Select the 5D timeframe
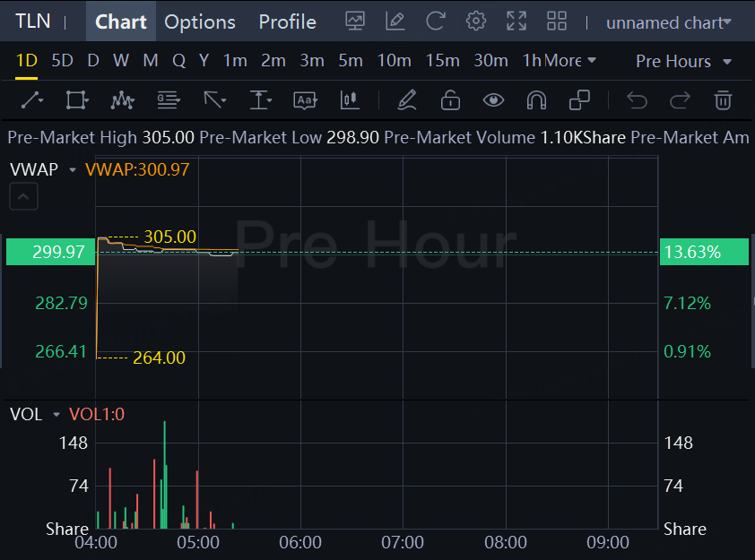 pos(62,61)
